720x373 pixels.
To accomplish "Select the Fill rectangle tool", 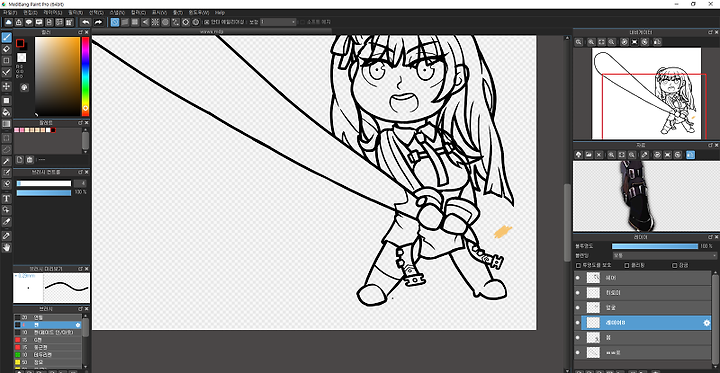I will pyautogui.click(x=6, y=101).
